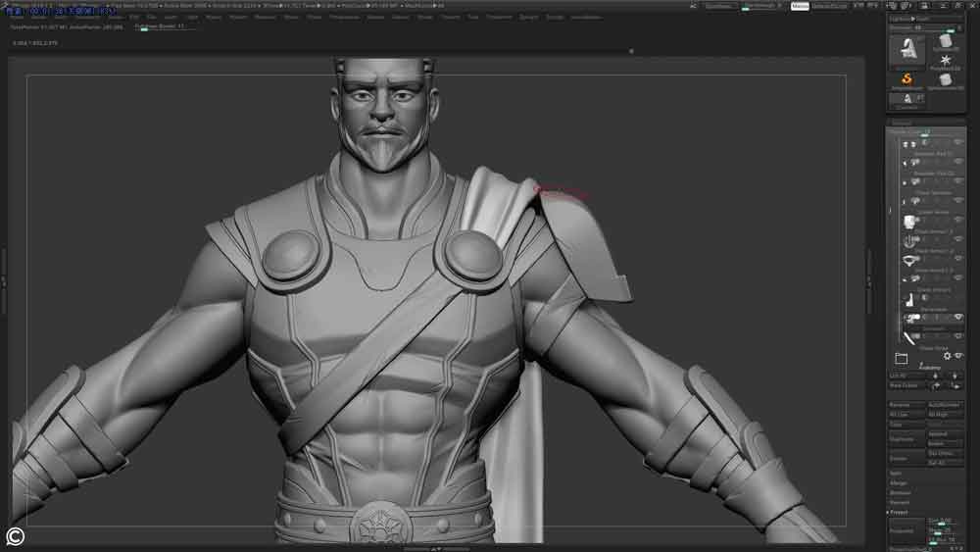The height and width of the screenshot is (552, 980).
Task: Open the Document menu
Action: pyautogui.click(x=88, y=18)
